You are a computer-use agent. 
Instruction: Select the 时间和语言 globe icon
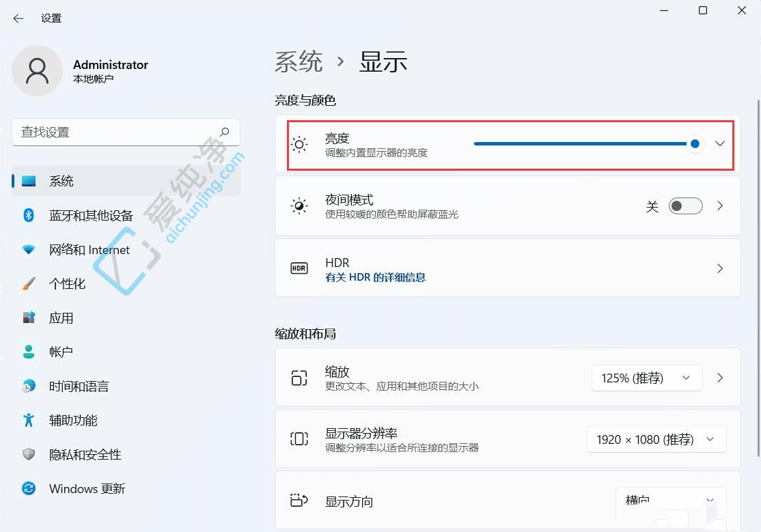coord(27,386)
